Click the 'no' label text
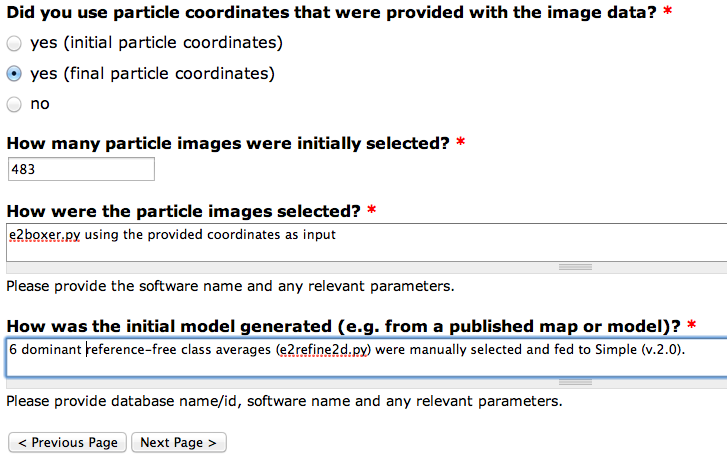Screen dimensions: 727x471 click(x=40, y=104)
